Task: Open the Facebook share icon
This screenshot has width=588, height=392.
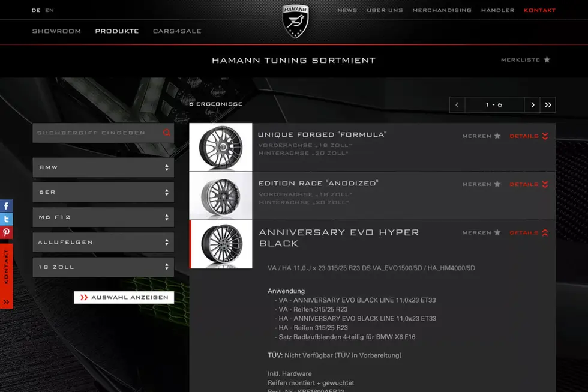Action: point(7,206)
